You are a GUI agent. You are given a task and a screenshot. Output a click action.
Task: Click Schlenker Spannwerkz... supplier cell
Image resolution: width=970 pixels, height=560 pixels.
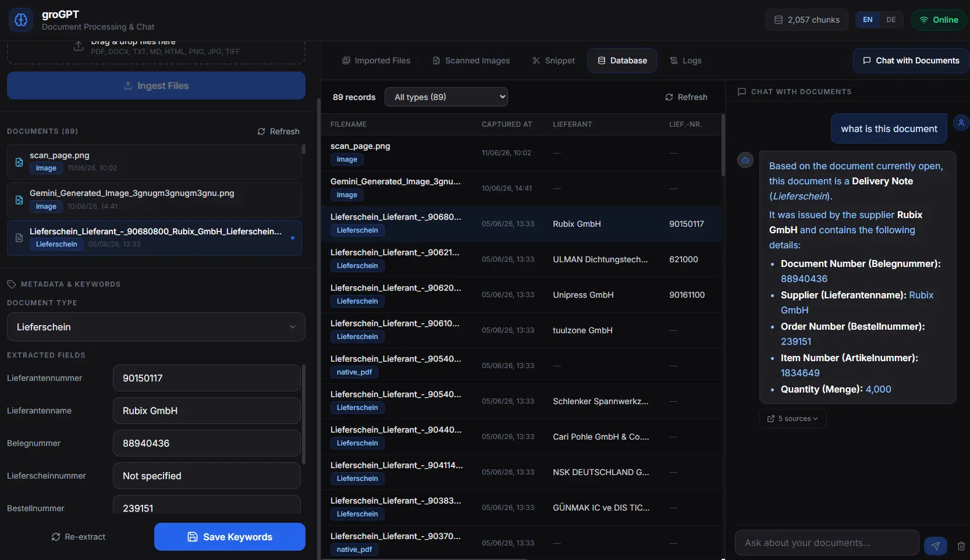[601, 401]
